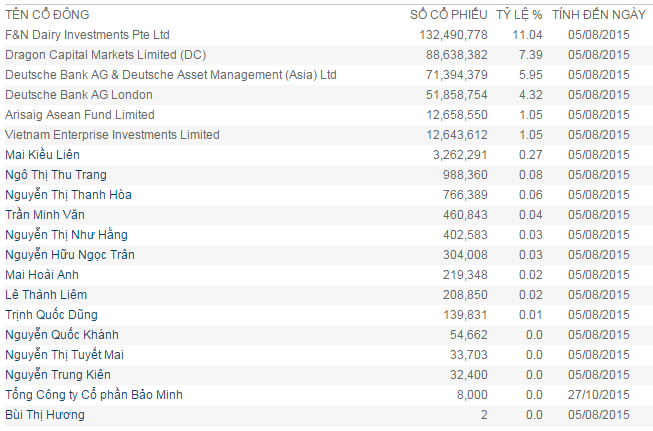Click the share count 132,490,778
The width and height of the screenshot is (653, 431).
tap(449, 35)
